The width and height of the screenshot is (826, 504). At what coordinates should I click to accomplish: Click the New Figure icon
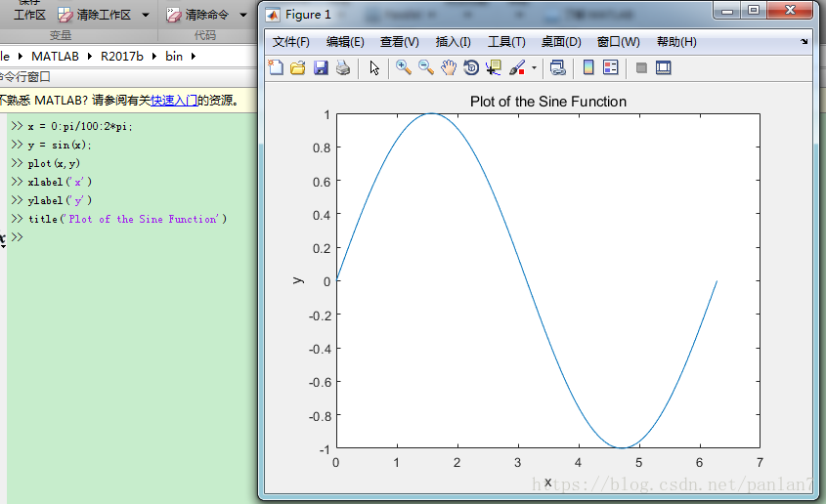click(x=276, y=67)
